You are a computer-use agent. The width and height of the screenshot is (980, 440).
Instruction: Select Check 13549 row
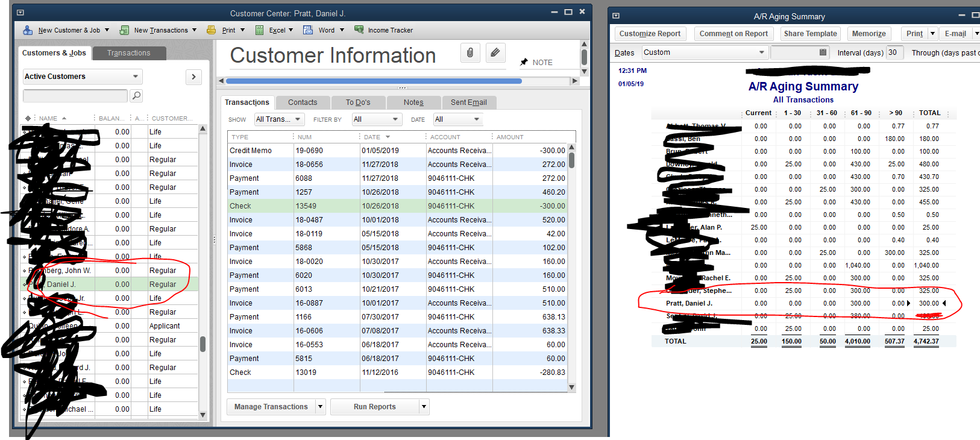point(397,206)
